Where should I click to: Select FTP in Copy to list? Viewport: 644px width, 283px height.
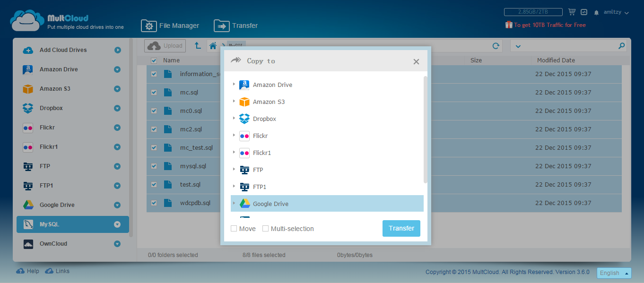click(x=327, y=170)
